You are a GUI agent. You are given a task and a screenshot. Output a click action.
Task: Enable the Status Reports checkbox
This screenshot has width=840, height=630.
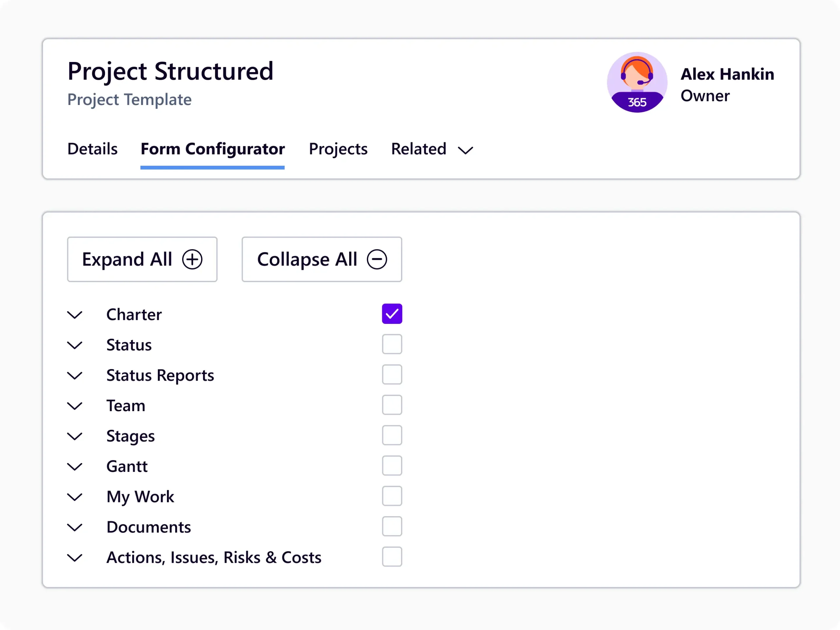pos(392,374)
